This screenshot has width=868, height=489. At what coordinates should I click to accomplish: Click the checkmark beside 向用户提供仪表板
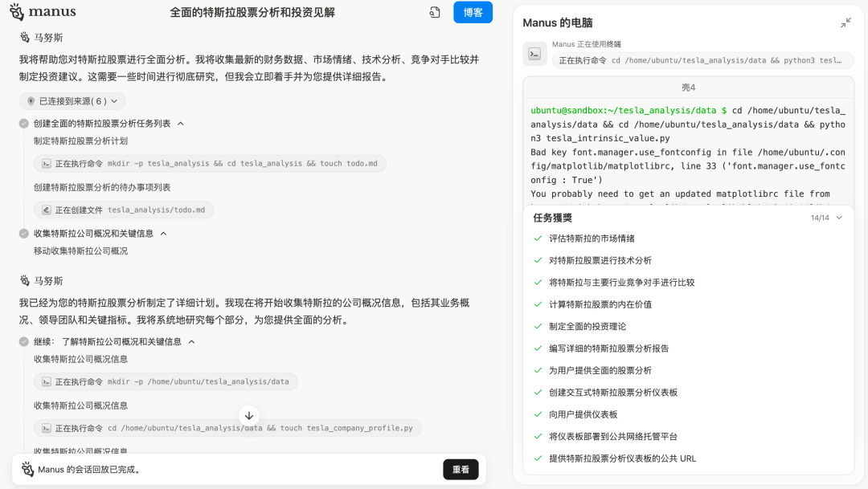[x=538, y=414]
